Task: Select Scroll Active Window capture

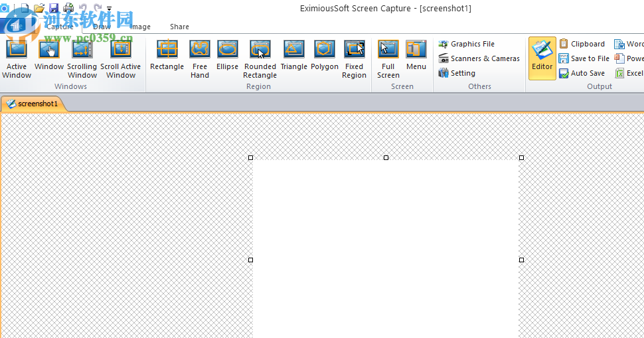Action: (121, 59)
